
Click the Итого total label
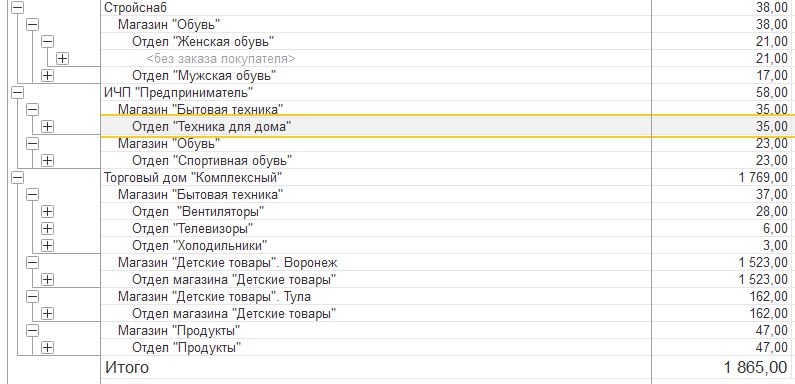[127, 367]
